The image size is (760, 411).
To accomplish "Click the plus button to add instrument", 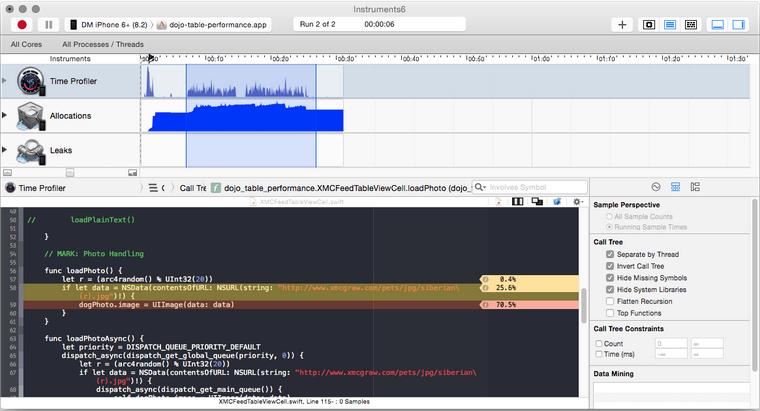I will coord(622,24).
